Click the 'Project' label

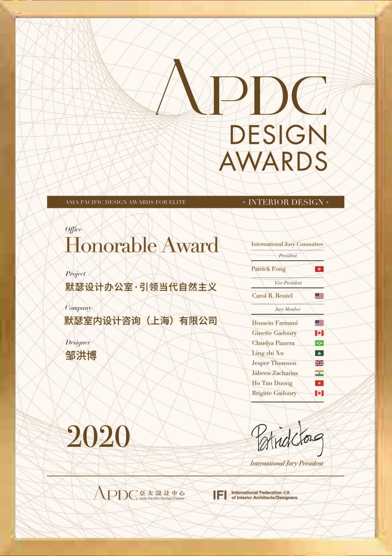click(75, 274)
